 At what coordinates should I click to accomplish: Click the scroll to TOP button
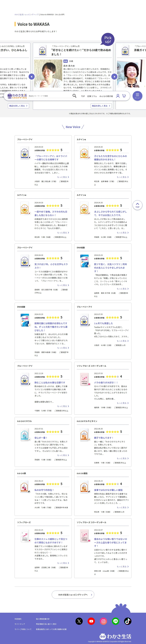[137, 205]
